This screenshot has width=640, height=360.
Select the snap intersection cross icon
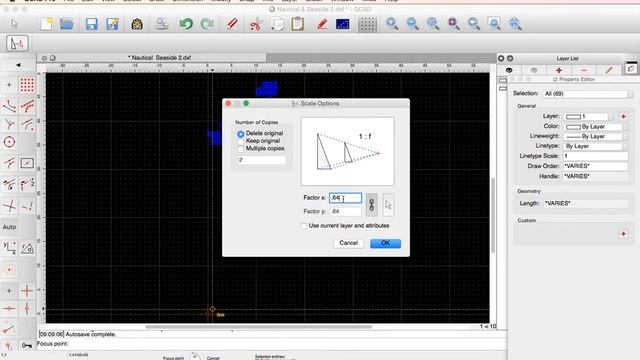[9, 206]
